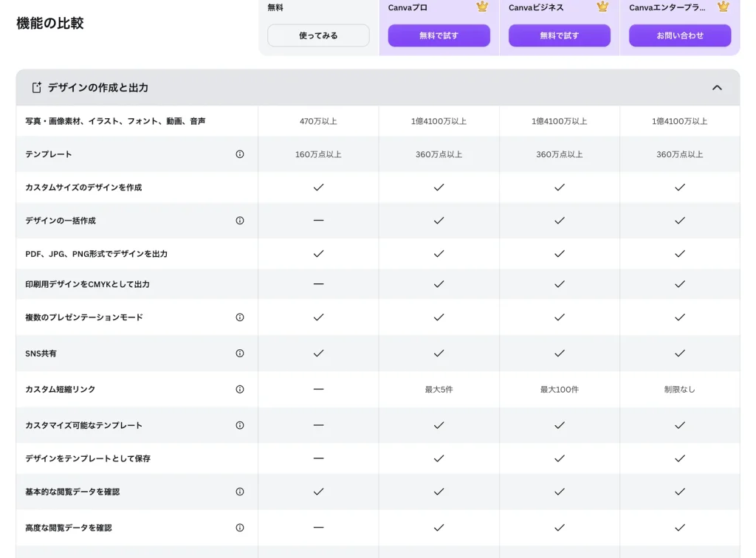The height and width of the screenshot is (558, 756).
Task: Click お問い合わせ button for Enterprise plan
Action: 680,35
